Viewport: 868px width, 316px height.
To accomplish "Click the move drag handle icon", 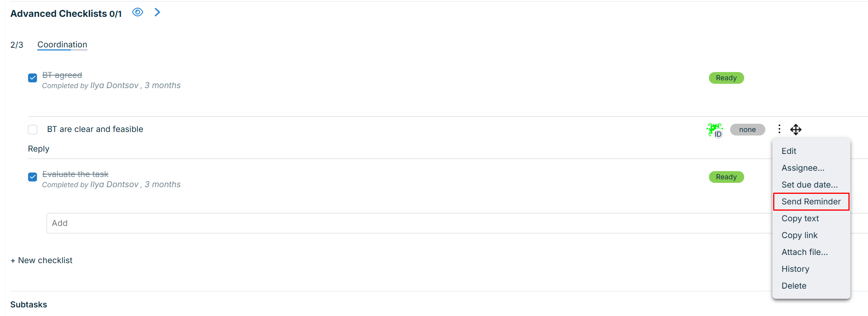I will point(796,129).
